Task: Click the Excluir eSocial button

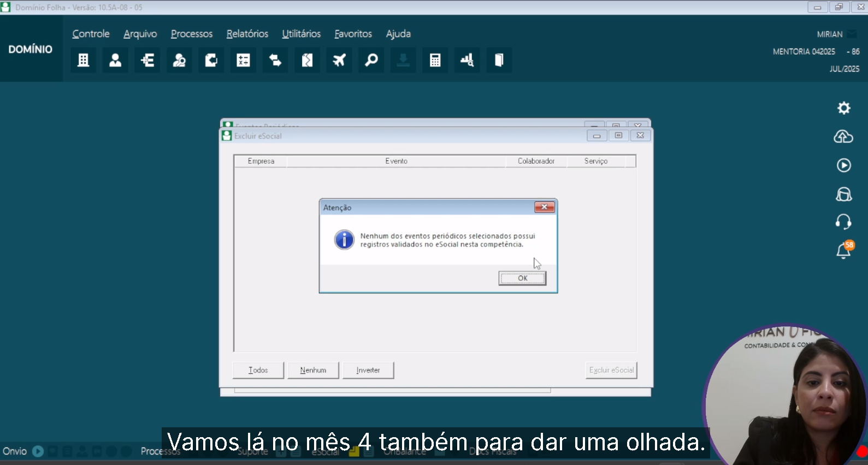Action: [611, 370]
